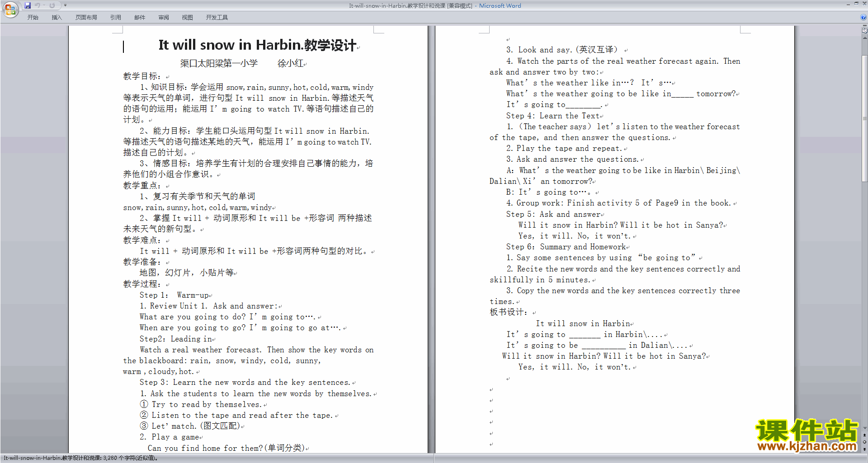Click 'Step 6: Summary and Homework'
This screenshot has width=868, height=463.
566,247
